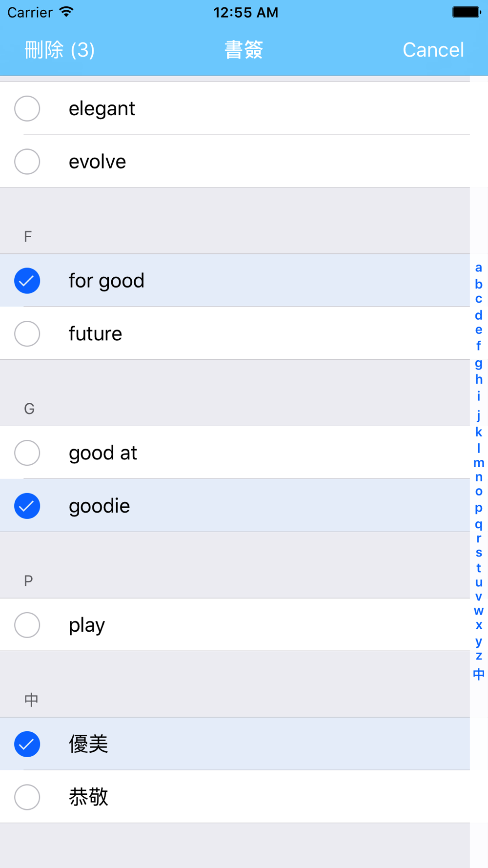
Task: Tap the 刪除 (3) delete button
Action: click(60, 50)
